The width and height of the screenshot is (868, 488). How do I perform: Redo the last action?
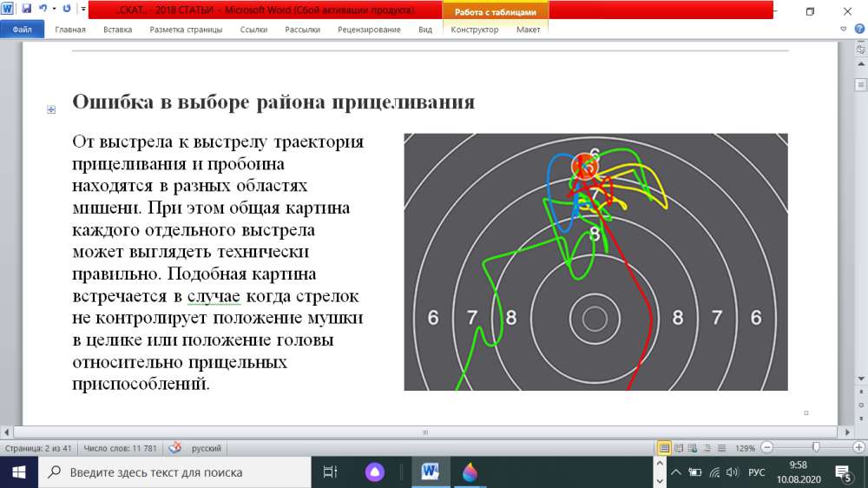tap(67, 9)
